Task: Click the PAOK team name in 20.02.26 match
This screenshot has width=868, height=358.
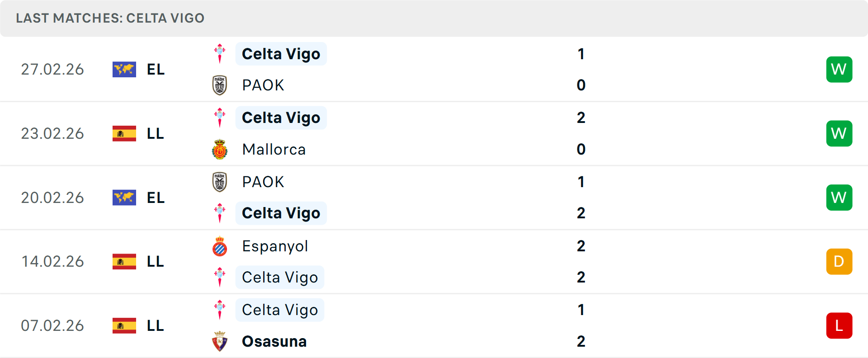Action: pos(263,182)
